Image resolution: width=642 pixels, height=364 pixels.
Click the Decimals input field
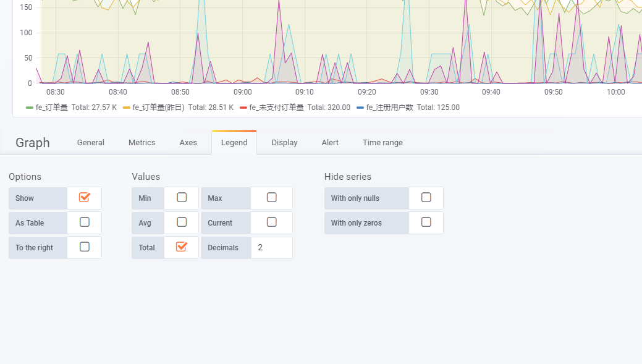coord(272,248)
